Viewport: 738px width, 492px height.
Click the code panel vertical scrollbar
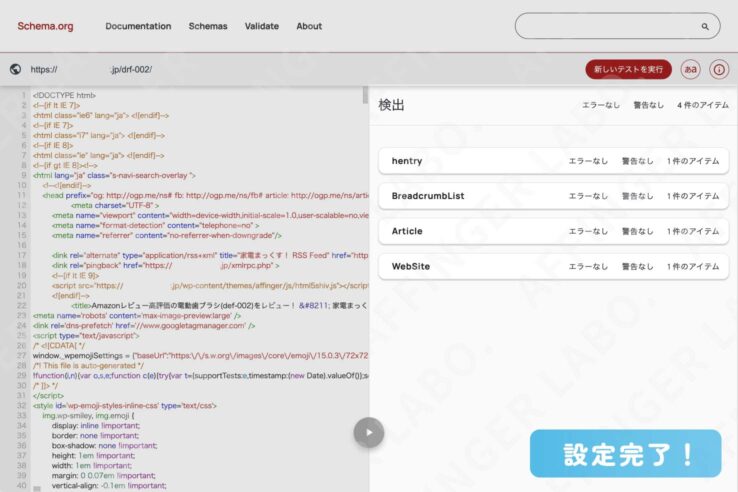pyautogui.click(x=365, y=95)
